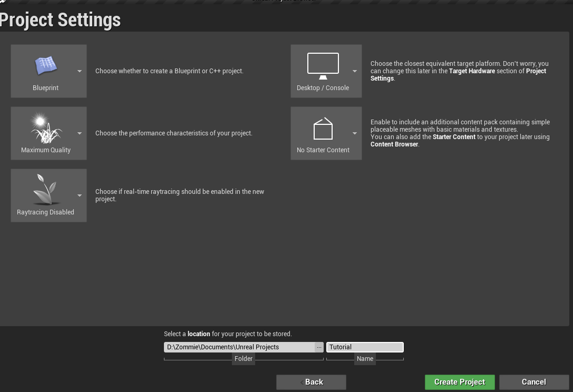Screen dimensions: 573x392
Task: Click the performance characteristics description text
Action: tap(174, 133)
